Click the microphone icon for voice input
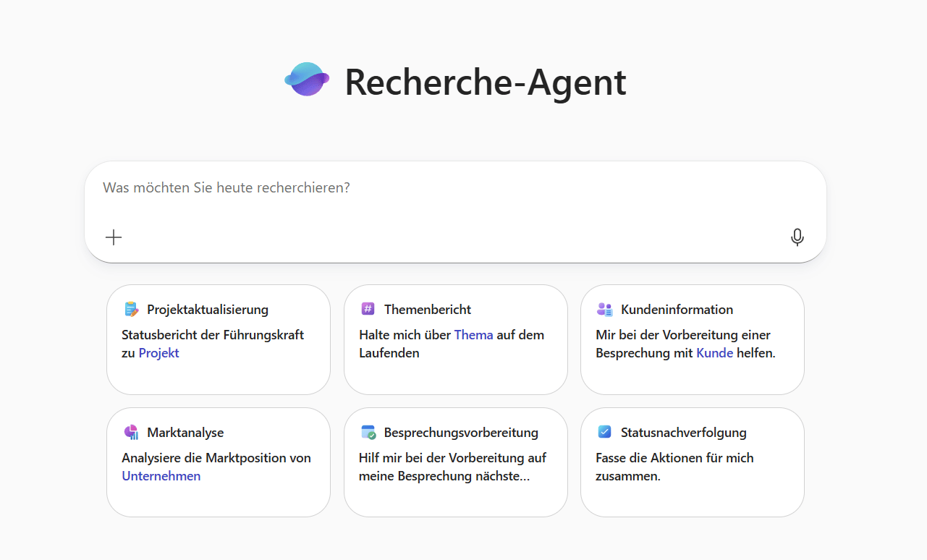Image resolution: width=927 pixels, height=560 pixels. 797,237
